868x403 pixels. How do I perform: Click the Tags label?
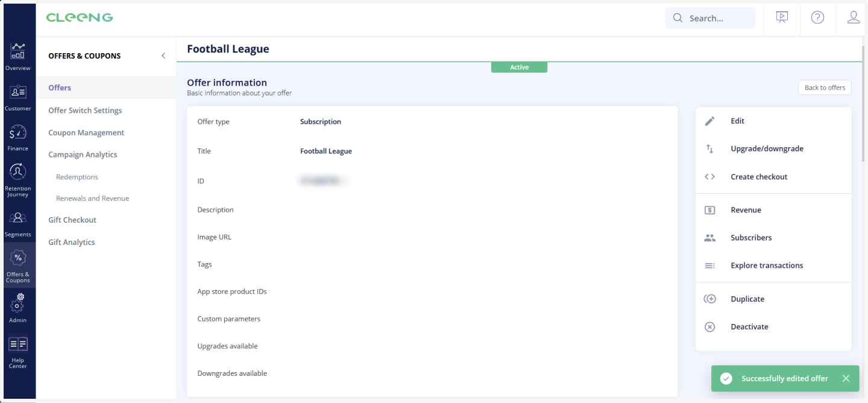pyautogui.click(x=204, y=265)
